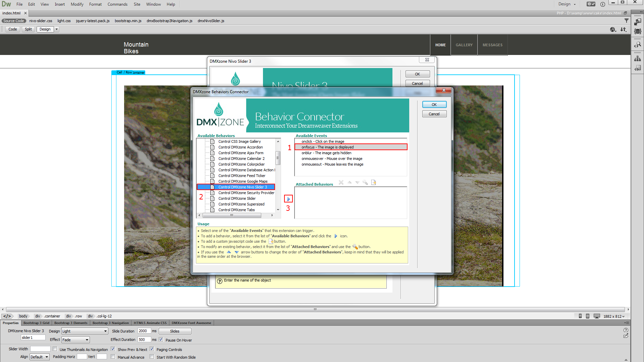644x362 pixels.
Task: Click the restore document window icon
Action: [625, 13]
